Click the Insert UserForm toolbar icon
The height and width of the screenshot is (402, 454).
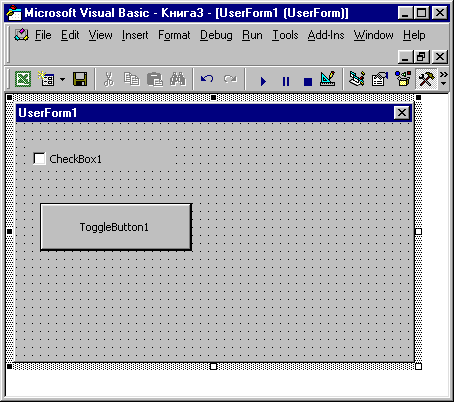(46, 79)
